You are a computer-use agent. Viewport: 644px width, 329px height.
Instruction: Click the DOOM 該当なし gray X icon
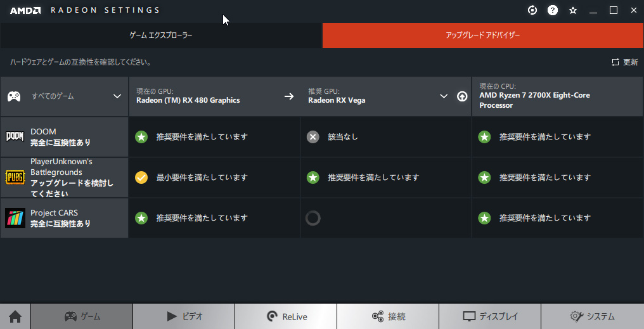(313, 137)
